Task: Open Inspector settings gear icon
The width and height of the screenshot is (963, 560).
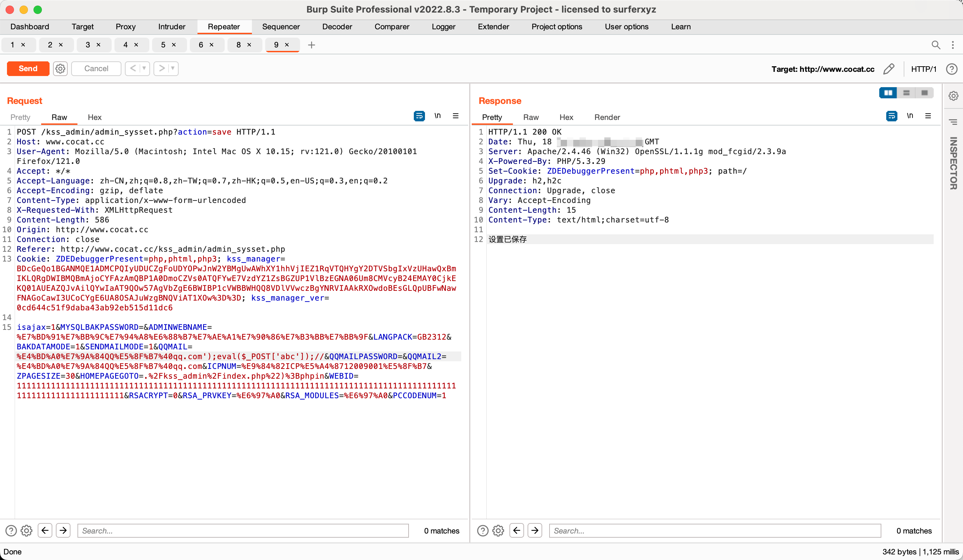Action: point(954,96)
